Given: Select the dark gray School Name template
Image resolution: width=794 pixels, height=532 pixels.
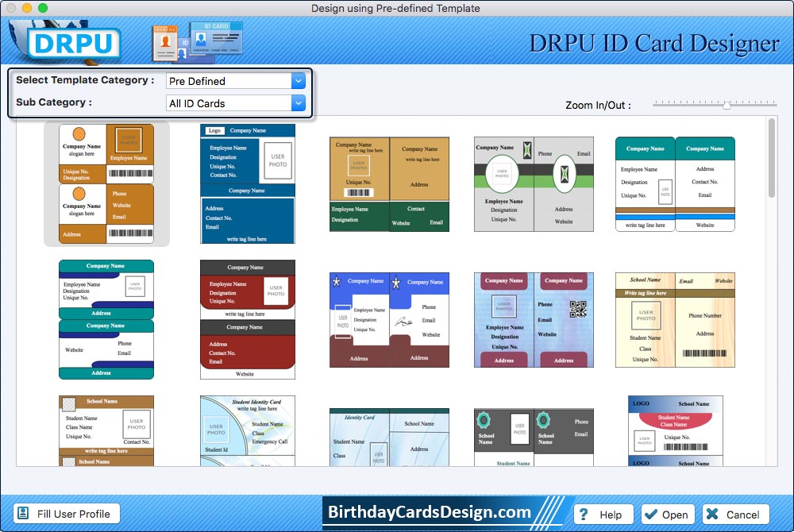Looking at the screenshot, I should (534, 438).
